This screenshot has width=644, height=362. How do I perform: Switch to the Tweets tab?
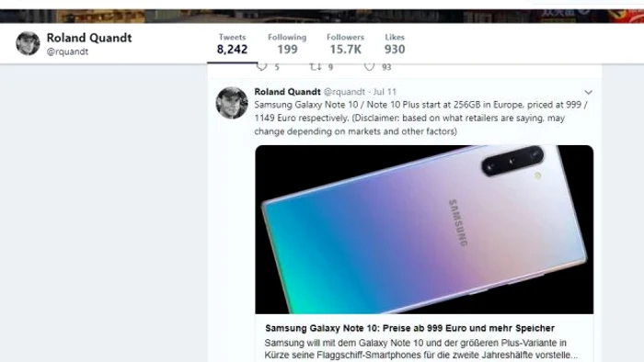[x=232, y=44]
